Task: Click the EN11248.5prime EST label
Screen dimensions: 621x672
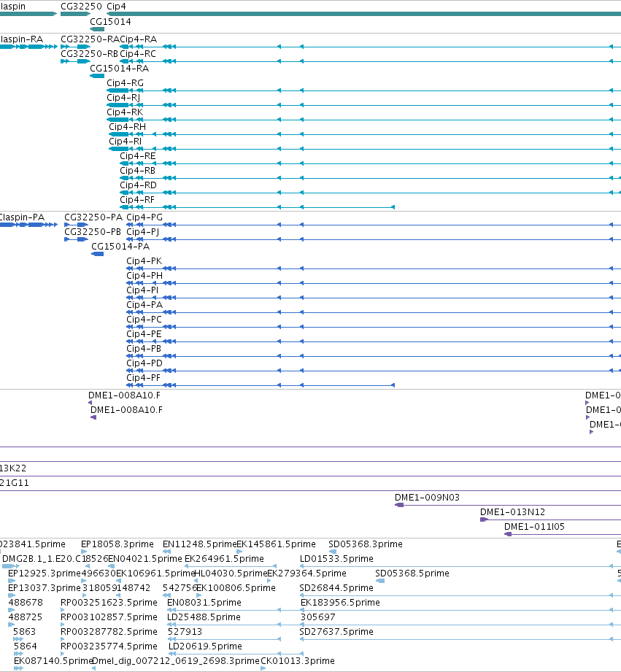Action: coord(199,544)
